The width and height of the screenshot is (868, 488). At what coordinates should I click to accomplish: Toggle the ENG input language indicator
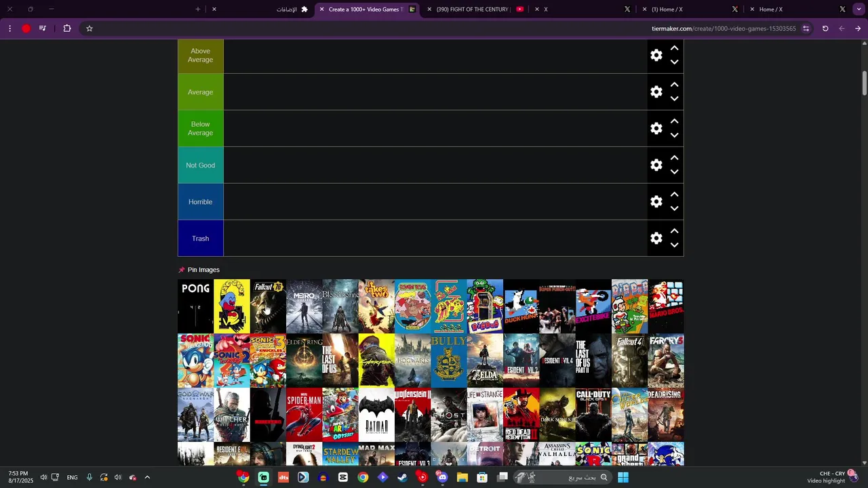click(72, 477)
